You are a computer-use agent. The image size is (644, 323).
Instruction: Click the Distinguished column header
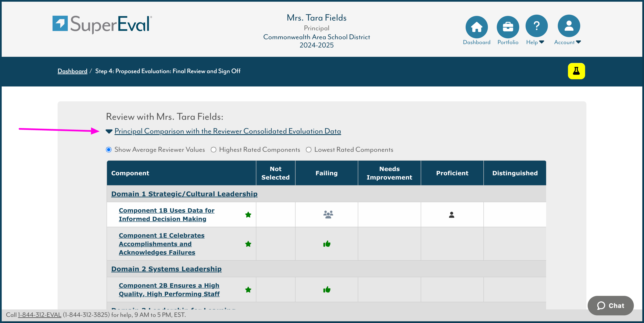pyautogui.click(x=515, y=173)
